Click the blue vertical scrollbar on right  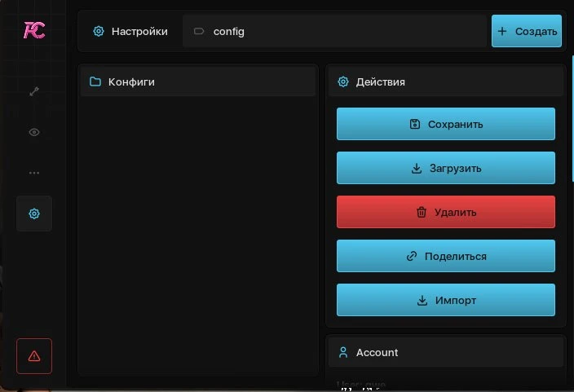point(572,118)
